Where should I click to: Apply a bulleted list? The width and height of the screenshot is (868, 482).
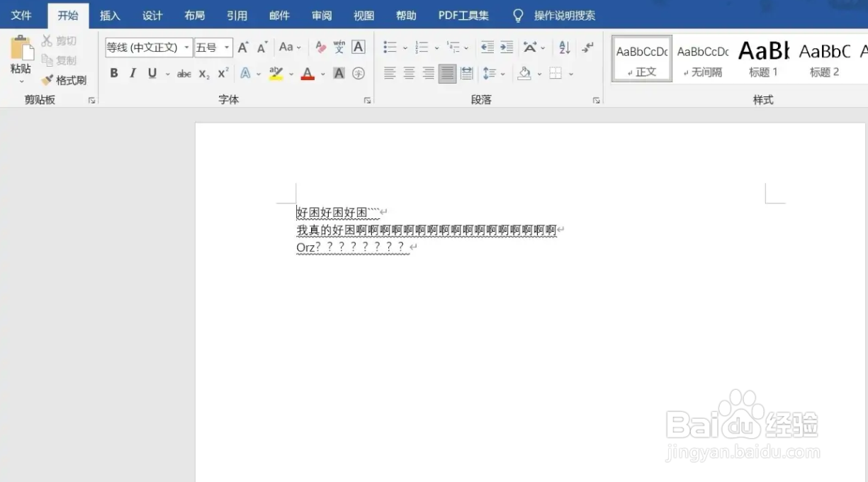click(x=390, y=47)
